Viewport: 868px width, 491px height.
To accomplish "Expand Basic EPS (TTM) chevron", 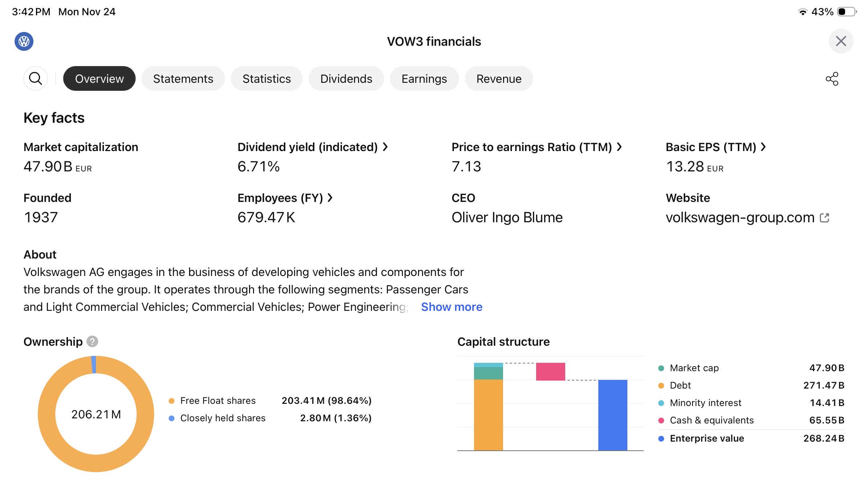I will click(x=763, y=147).
